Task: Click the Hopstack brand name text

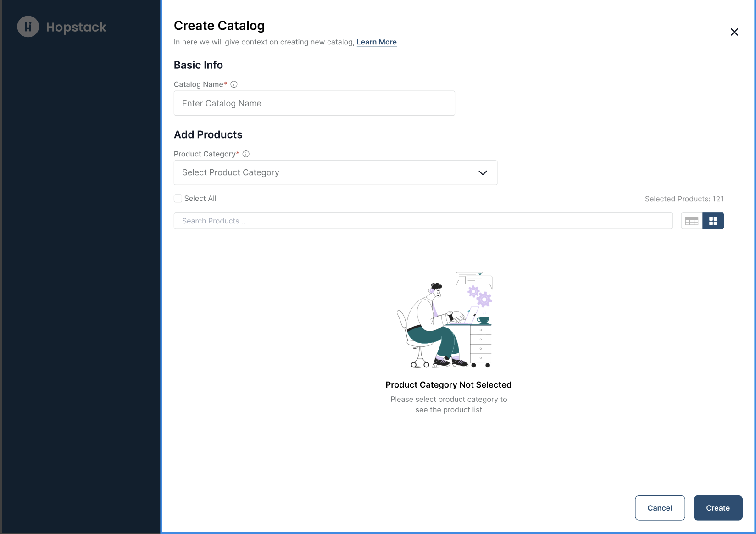Action: [x=76, y=27]
